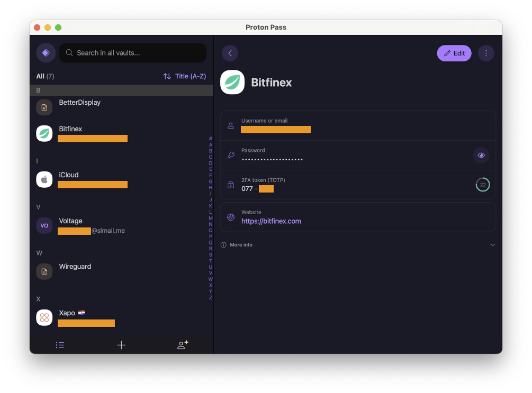Open the three-dot more options menu

pyautogui.click(x=486, y=53)
